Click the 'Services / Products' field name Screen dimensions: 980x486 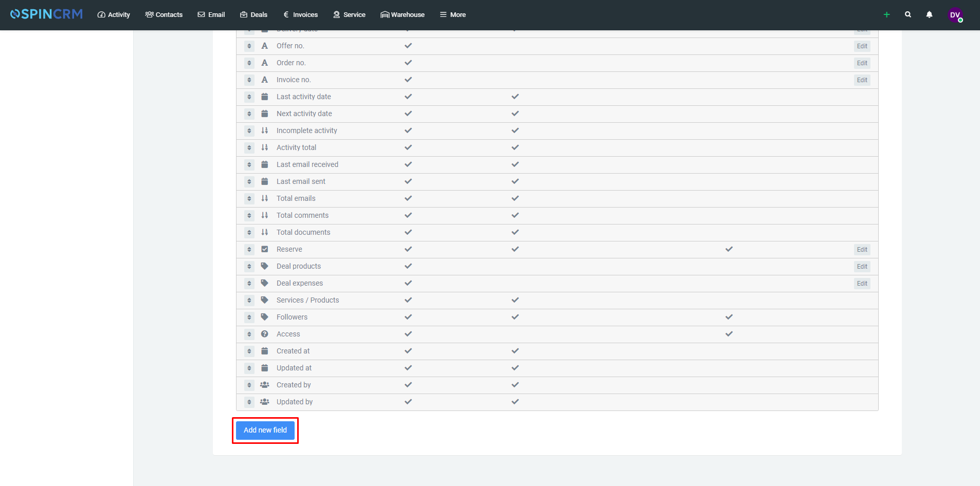pos(308,300)
